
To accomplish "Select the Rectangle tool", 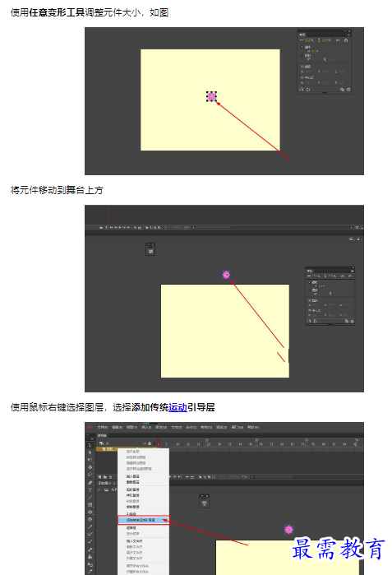I will (x=90, y=504).
